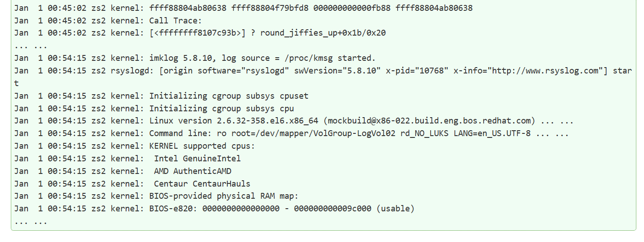Screen dimensions: 644x242
Task: Click the "AMD AuthenticAMD" text
Action: coord(193,171)
